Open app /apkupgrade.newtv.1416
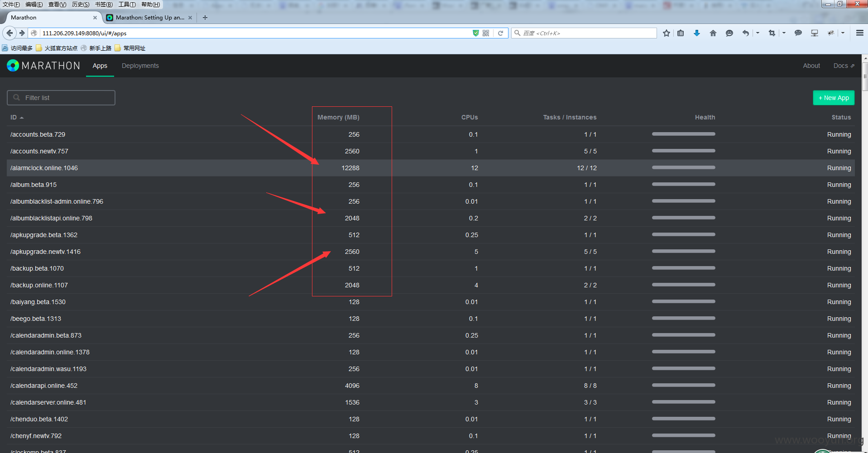 coord(45,252)
